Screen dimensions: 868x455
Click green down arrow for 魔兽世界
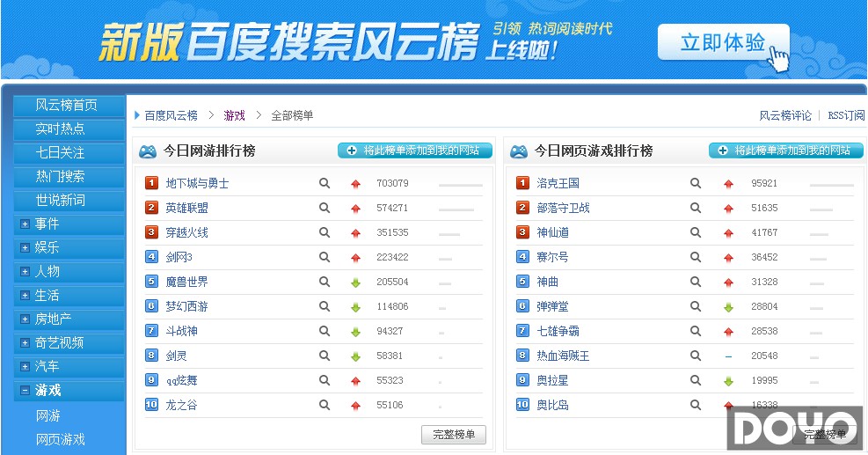[x=355, y=283]
